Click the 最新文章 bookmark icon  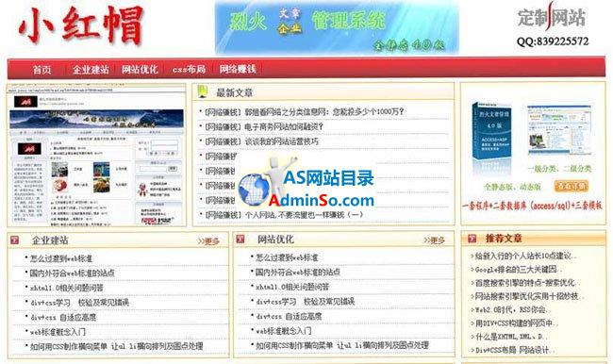[x=203, y=91]
